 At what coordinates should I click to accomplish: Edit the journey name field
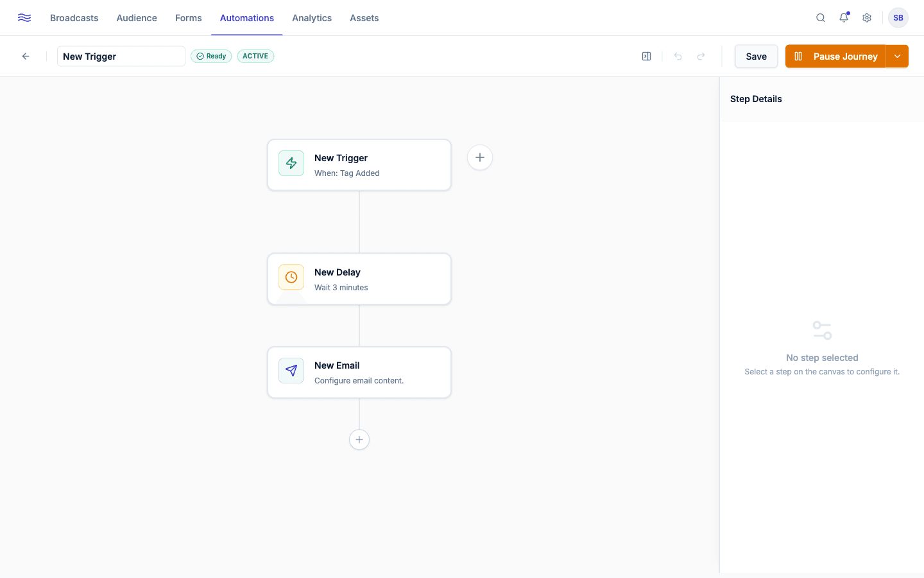(121, 57)
